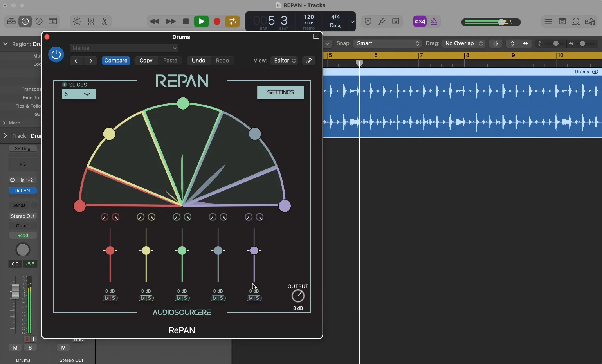Click the Scissors editing tool icon
Viewport: 602px width, 364px height.
(x=105, y=22)
